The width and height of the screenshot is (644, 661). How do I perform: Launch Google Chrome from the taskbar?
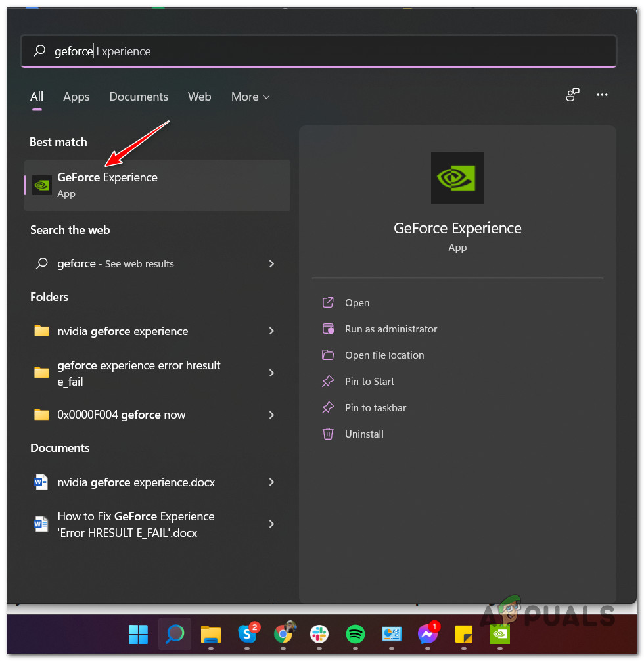tap(283, 633)
